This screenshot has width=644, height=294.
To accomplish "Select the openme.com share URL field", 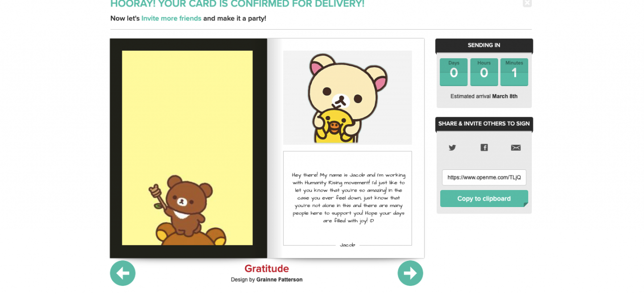I will 484,177.
